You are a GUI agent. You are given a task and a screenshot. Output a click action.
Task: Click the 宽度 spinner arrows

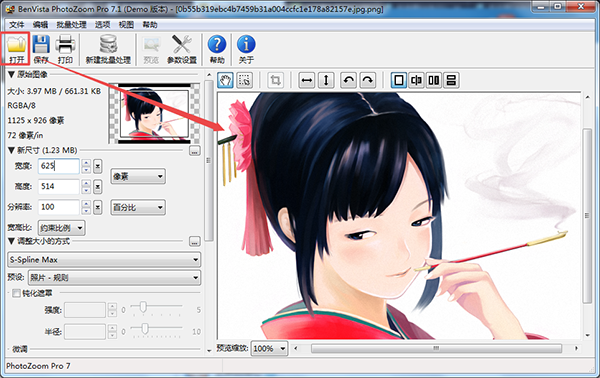point(86,166)
